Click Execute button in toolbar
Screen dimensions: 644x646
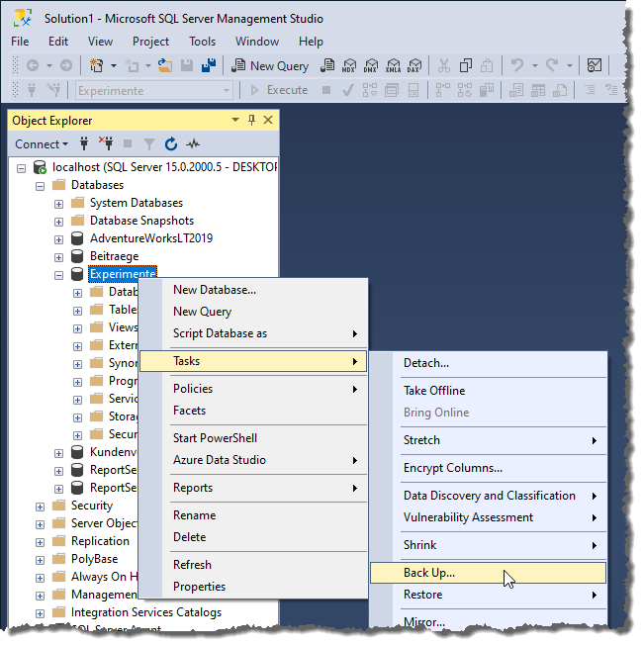[279, 90]
